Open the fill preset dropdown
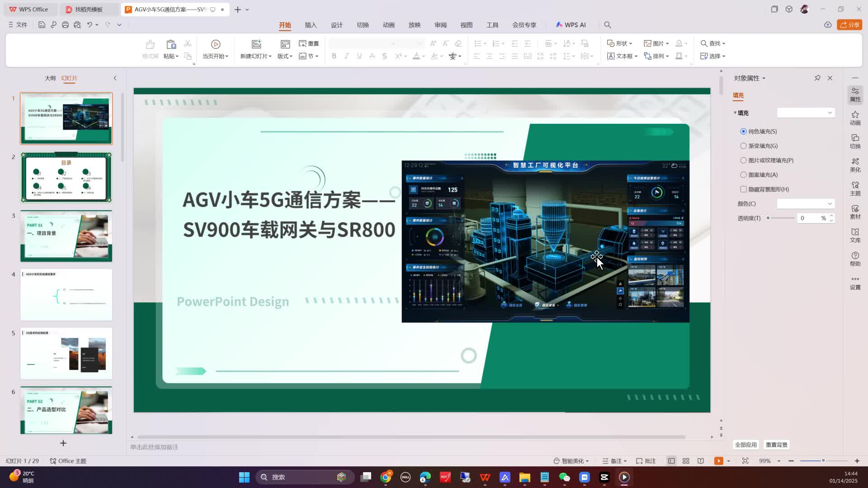This screenshot has height=488, width=868. click(x=806, y=113)
